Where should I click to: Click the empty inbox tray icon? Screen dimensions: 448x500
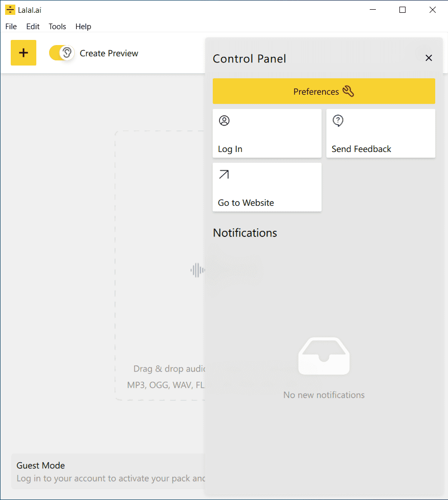tap(324, 356)
